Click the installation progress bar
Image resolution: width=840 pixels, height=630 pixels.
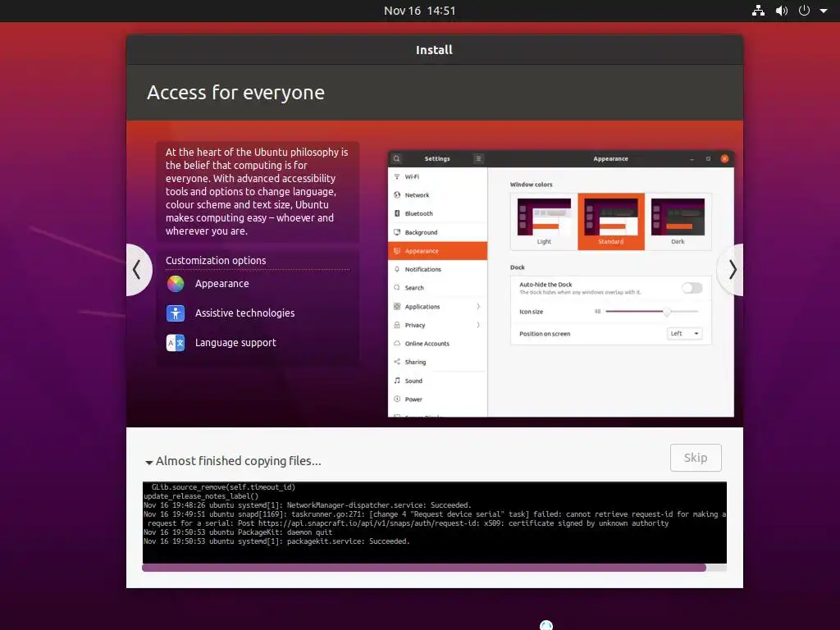(x=434, y=568)
